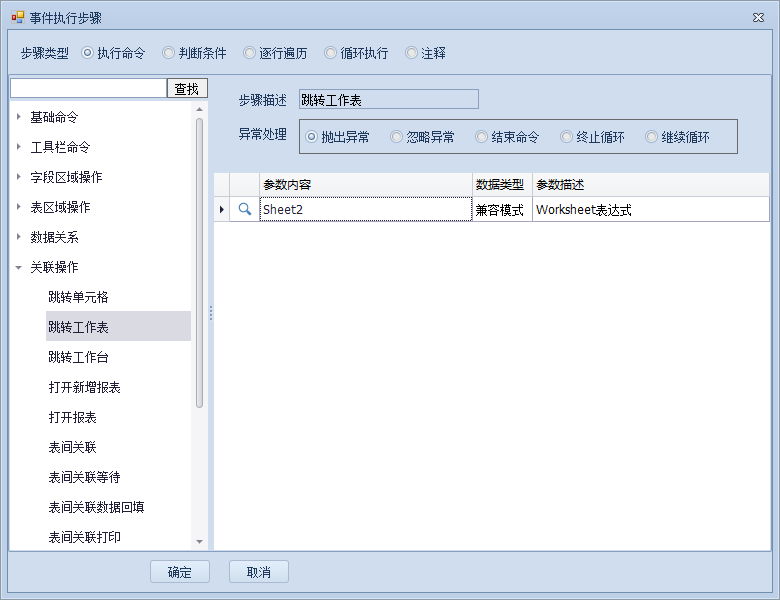Click the window icon in the title bar
This screenshot has height=600, width=780.
click(17, 17)
